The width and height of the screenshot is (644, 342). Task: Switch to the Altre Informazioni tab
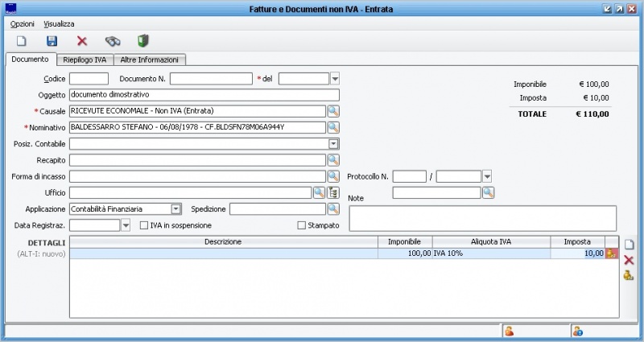click(x=150, y=60)
